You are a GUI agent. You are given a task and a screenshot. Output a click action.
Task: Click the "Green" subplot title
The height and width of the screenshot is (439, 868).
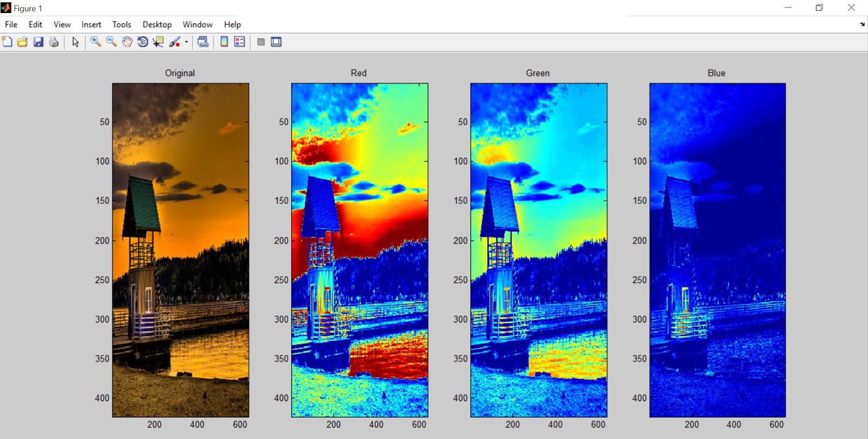538,73
